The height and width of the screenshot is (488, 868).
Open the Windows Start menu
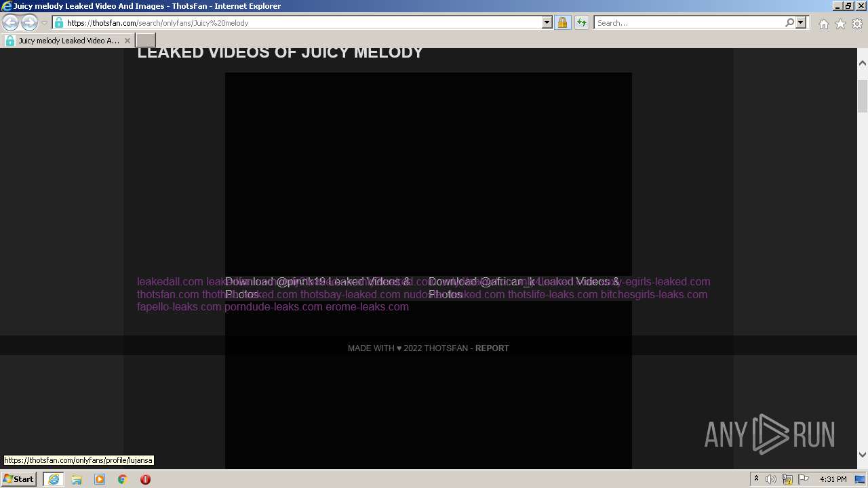(x=18, y=479)
